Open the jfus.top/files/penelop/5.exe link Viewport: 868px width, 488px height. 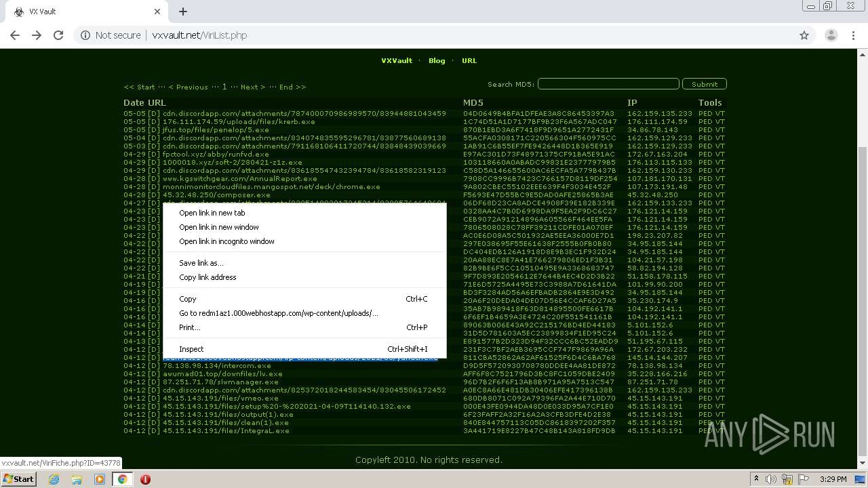click(216, 129)
